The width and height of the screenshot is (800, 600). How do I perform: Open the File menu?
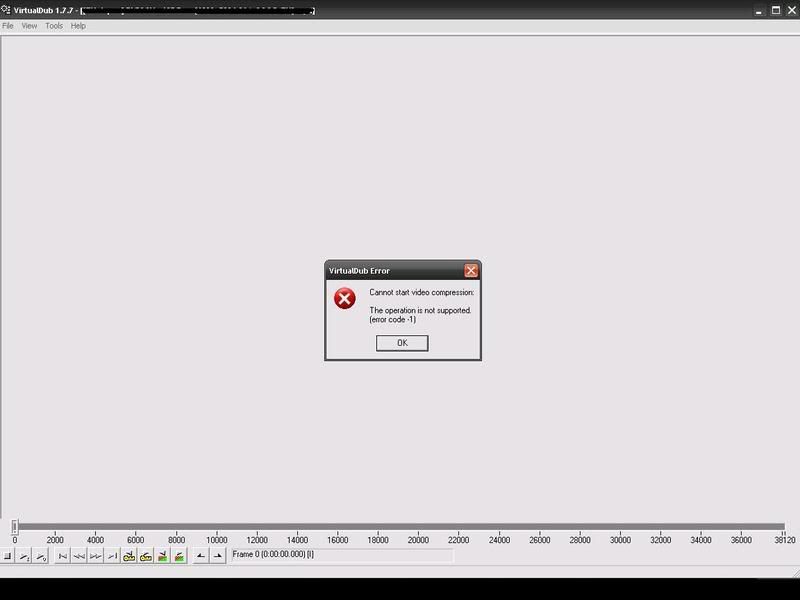click(8, 26)
